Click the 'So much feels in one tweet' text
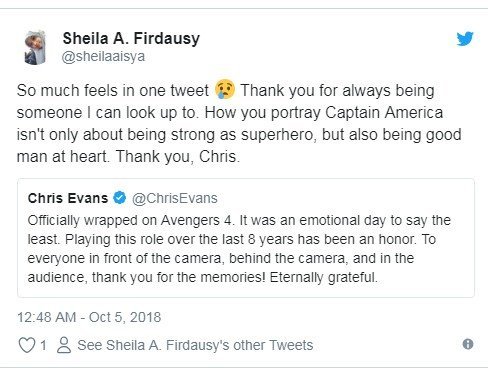Viewport: 488px width, 368px height. pos(113,90)
